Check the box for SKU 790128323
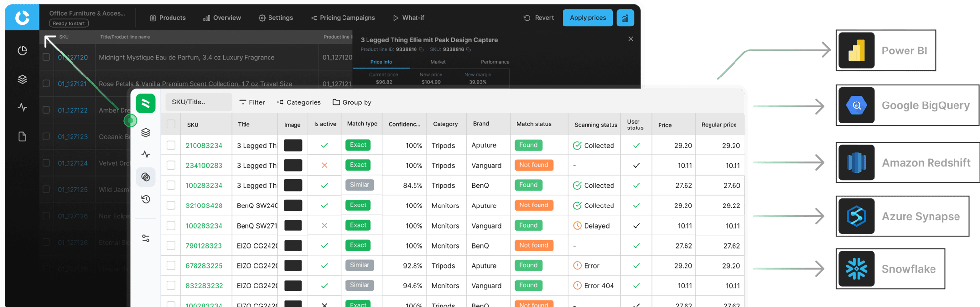Image resolution: width=980 pixels, height=307 pixels. click(x=171, y=246)
